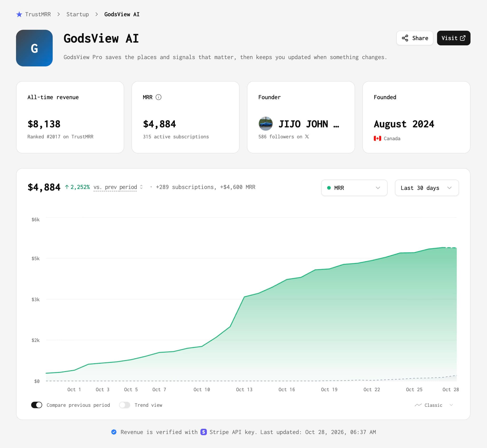This screenshot has width=487, height=448.
Task: Open the TrustMRR breadcrumb link
Action: (x=38, y=14)
